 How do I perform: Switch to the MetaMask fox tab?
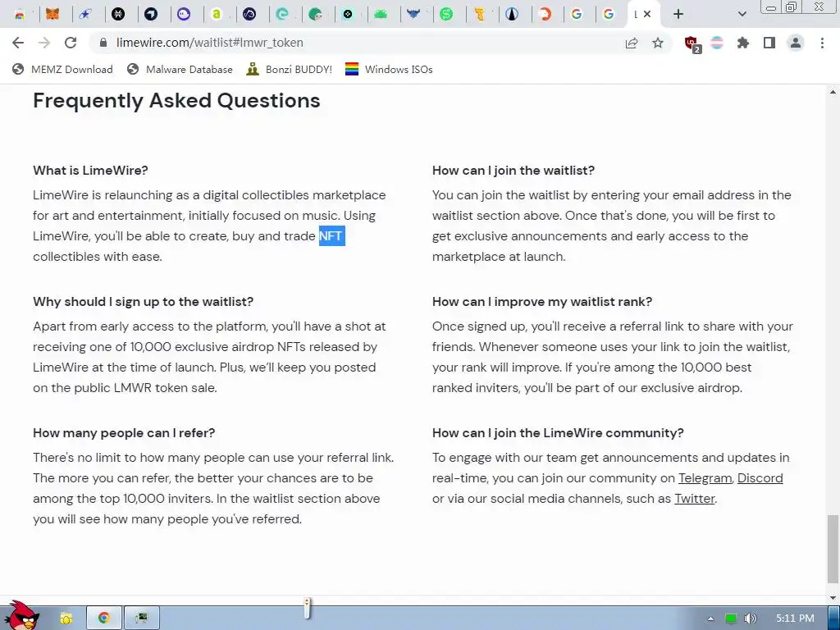click(x=52, y=15)
